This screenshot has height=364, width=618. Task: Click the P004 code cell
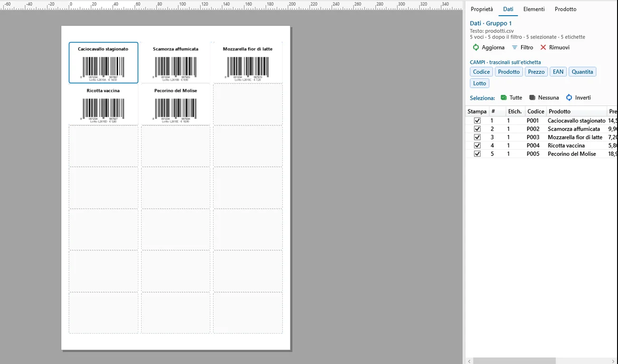tap(533, 145)
